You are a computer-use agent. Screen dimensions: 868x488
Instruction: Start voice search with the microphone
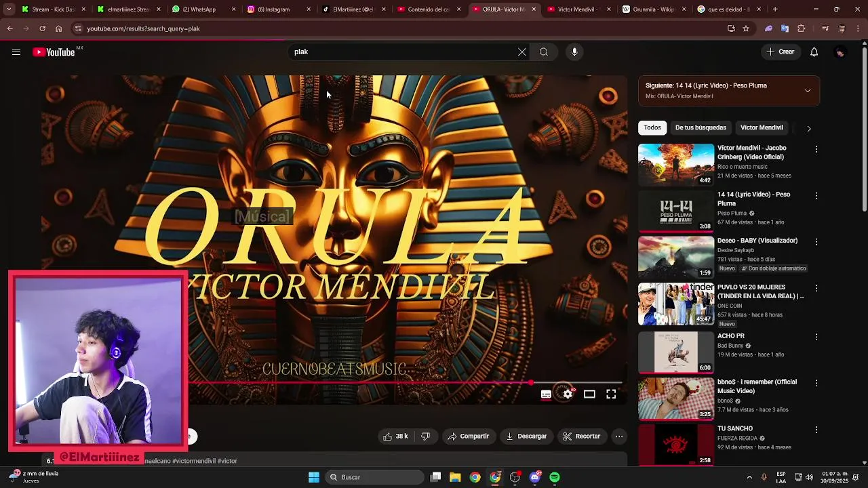pyautogui.click(x=574, y=52)
